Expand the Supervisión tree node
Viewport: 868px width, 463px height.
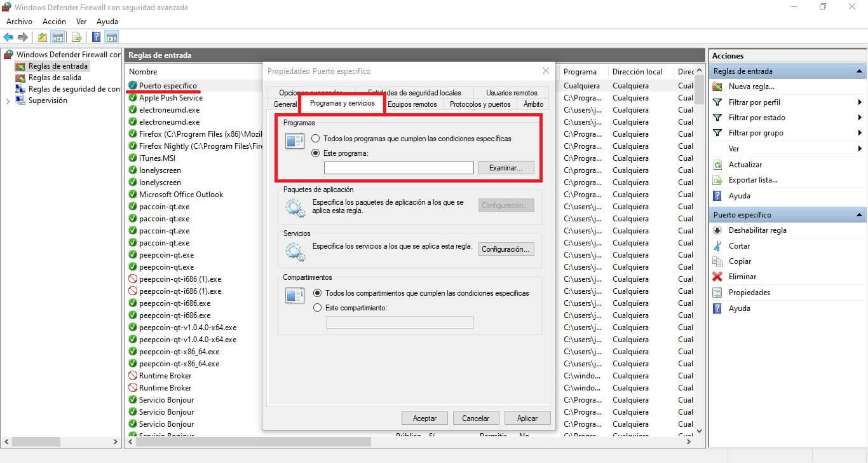pyautogui.click(x=8, y=100)
